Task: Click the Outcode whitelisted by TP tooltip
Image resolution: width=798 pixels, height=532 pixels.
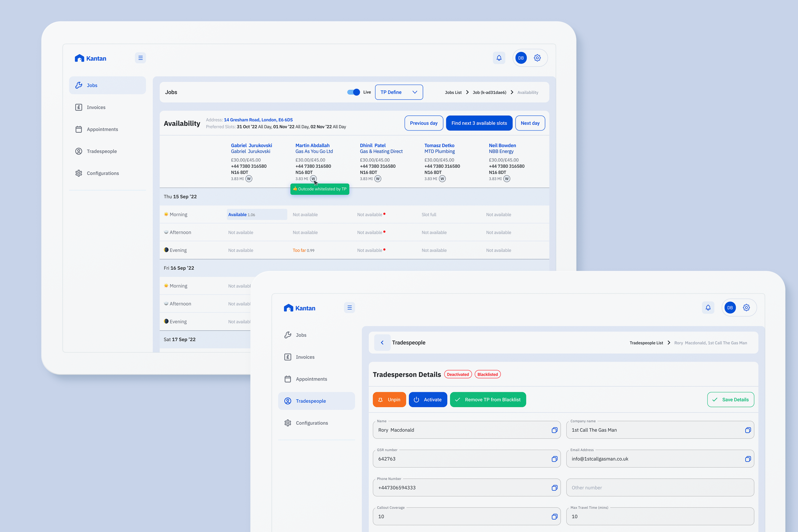Action: 320,189
